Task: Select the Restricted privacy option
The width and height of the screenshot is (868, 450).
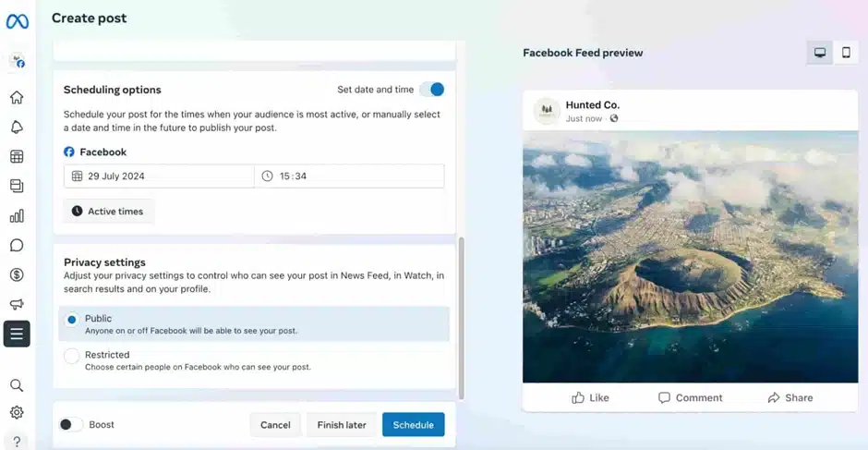Action: point(72,356)
